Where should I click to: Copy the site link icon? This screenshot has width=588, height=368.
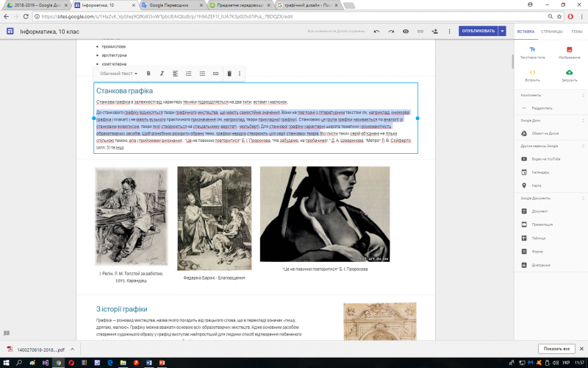420,32
